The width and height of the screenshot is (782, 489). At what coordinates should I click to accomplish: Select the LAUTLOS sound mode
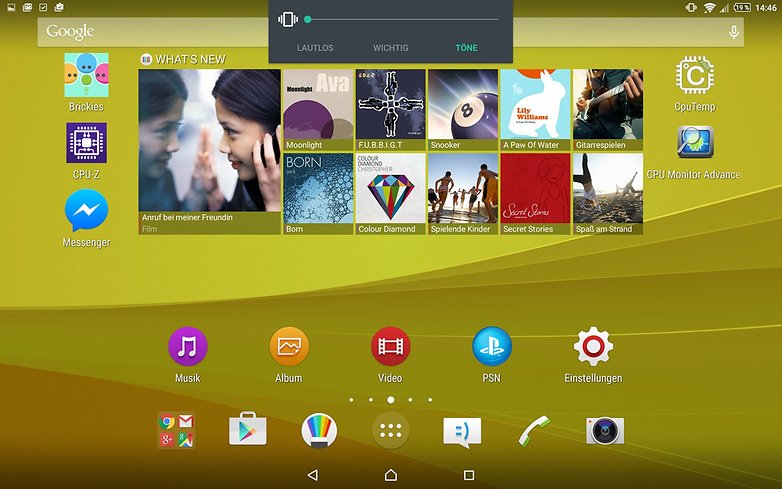pos(315,48)
